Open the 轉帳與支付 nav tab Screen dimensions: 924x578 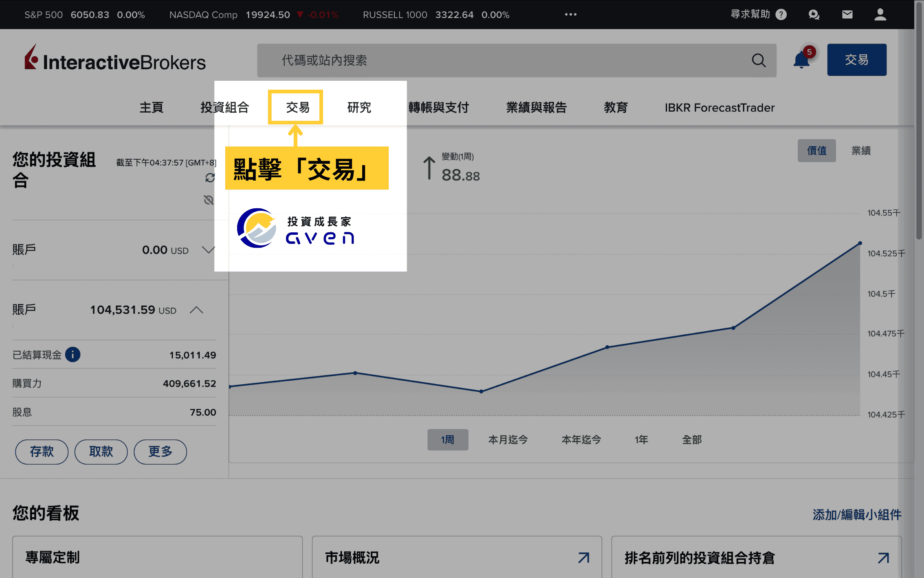click(439, 107)
